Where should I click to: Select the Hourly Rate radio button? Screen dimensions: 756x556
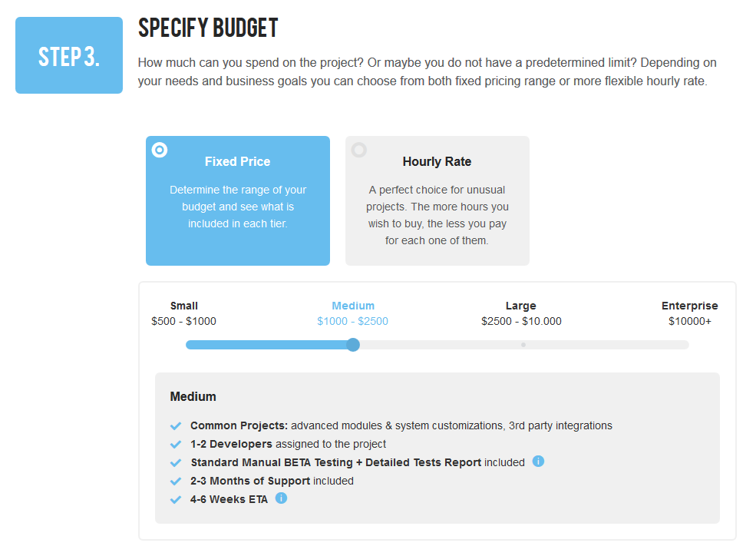[x=358, y=150]
